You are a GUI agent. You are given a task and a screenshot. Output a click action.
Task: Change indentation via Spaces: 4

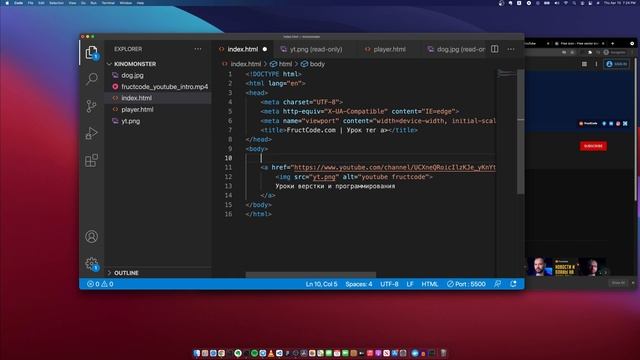[359, 284]
